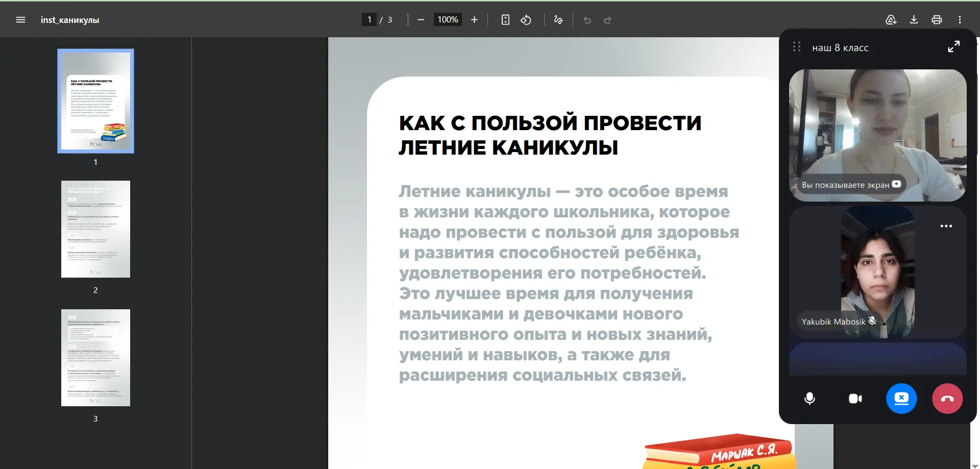The width and height of the screenshot is (980, 469).
Task: Click Yakubik Mabosik's video tile
Action: tap(877, 272)
